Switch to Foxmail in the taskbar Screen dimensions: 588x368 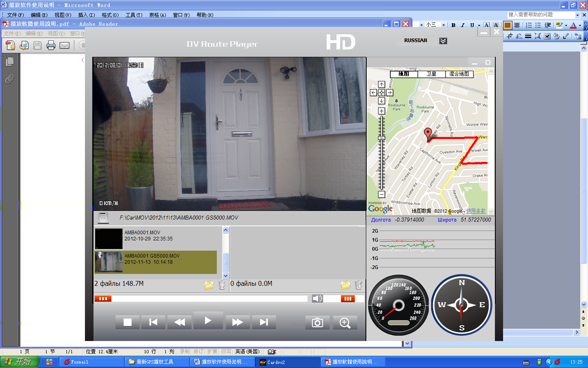(92, 362)
